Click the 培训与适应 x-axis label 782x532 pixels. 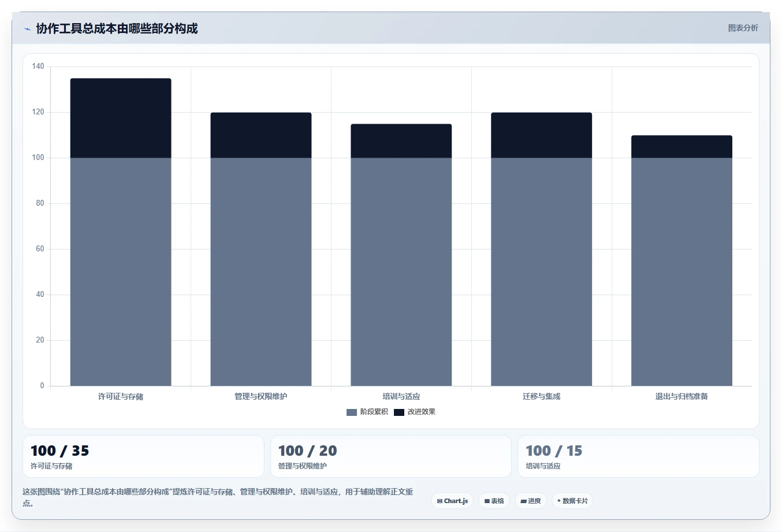point(401,396)
